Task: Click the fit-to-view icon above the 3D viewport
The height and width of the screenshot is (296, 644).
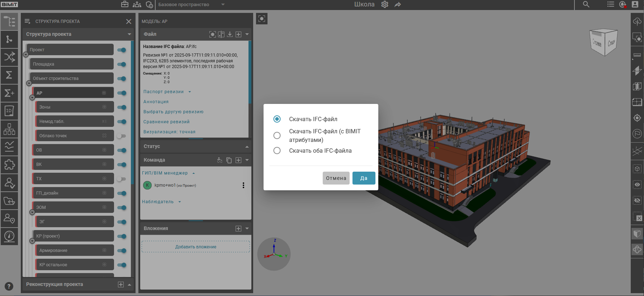Action: click(x=262, y=19)
